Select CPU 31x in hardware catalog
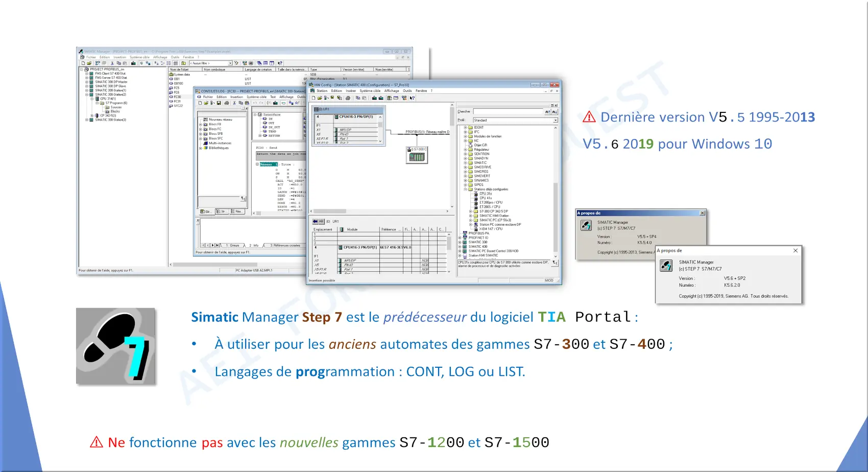The image size is (868, 472). (x=484, y=194)
